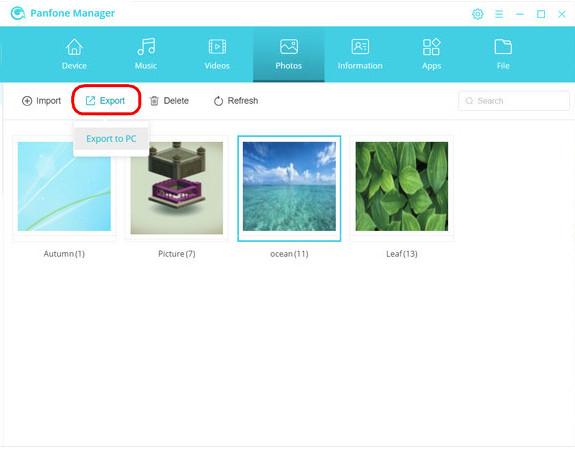575x449 pixels.
Task: Switch to the Music tab
Action: (x=146, y=54)
